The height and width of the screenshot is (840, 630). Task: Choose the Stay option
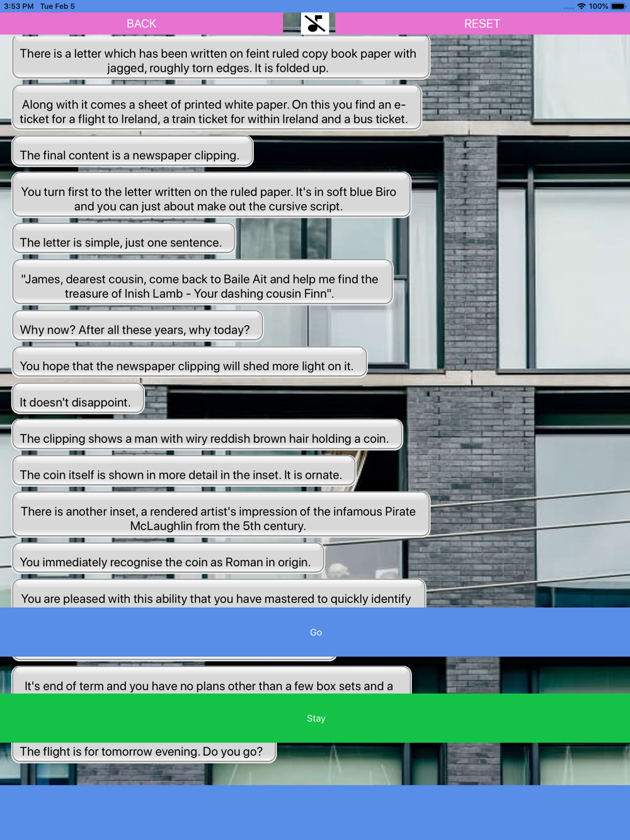(315, 718)
